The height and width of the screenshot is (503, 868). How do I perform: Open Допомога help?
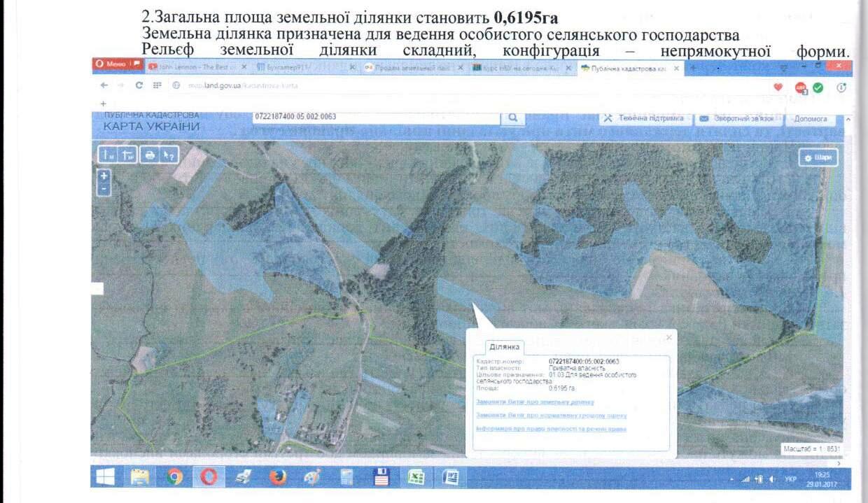tap(811, 119)
